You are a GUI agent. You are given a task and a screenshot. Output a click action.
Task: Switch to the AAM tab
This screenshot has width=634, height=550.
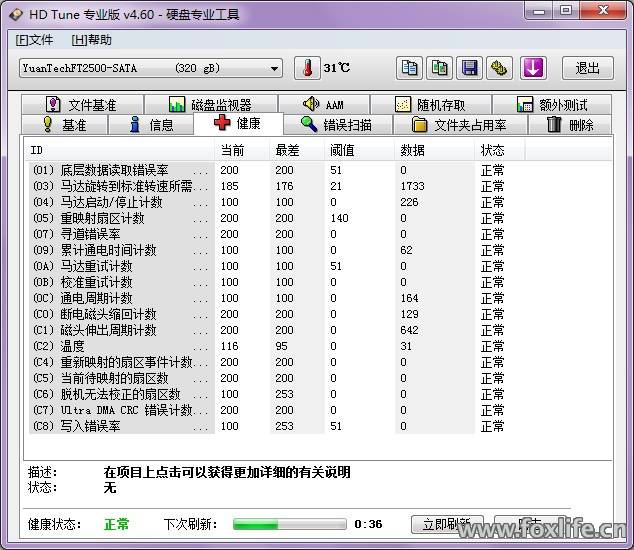click(324, 105)
